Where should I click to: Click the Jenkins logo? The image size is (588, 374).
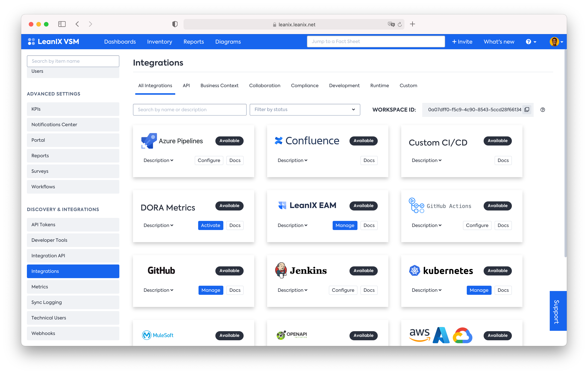[301, 270]
